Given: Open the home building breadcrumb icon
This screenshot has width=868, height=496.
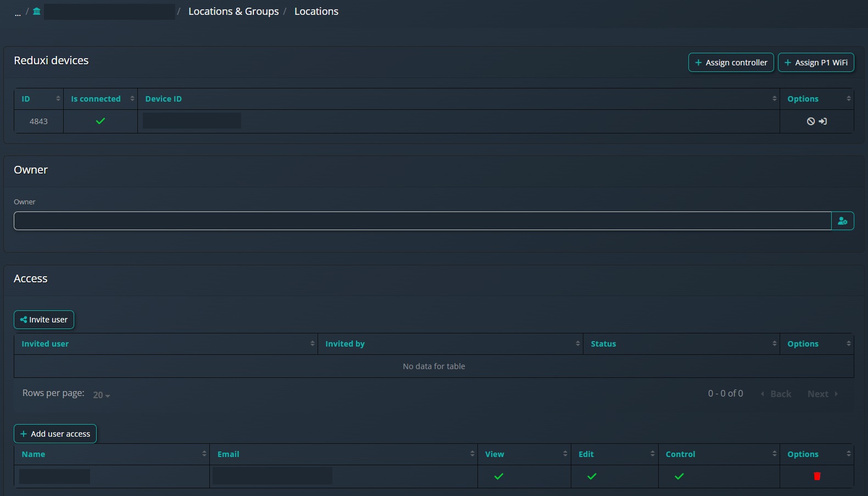Looking at the screenshot, I should coord(37,12).
